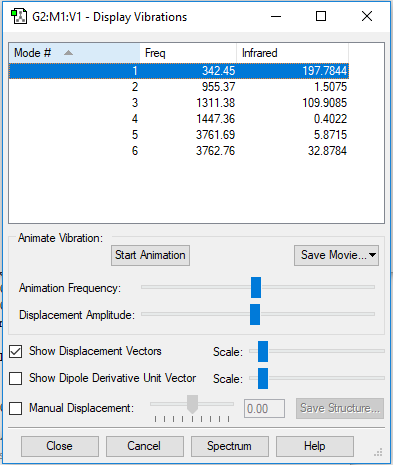Image resolution: width=393 pixels, height=465 pixels.
Task: Click the Animation Frequency slider handle
Action: pyautogui.click(x=256, y=287)
